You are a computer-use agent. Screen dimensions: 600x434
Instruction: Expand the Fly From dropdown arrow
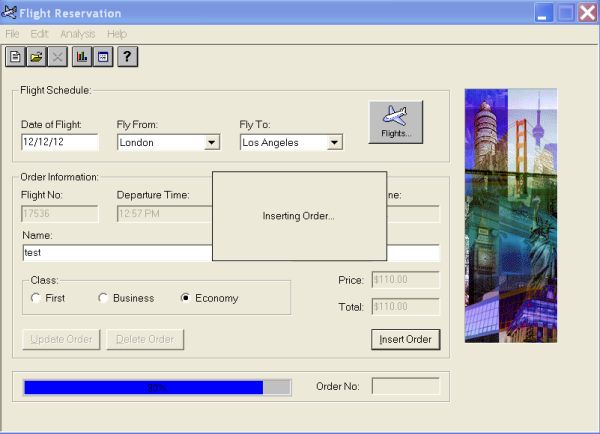click(x=212, y=142)
